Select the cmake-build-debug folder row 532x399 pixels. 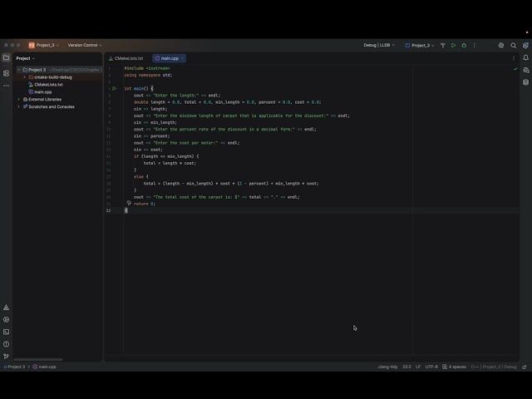click(x=57, y=77)
